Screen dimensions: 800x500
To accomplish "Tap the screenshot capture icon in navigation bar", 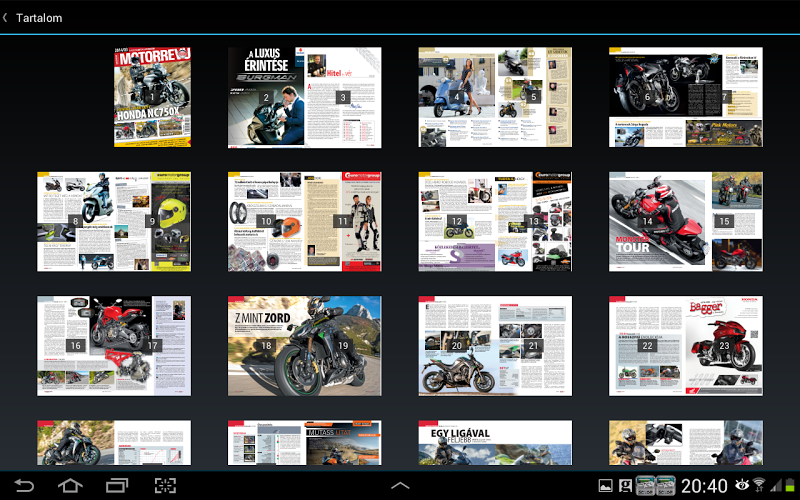I will [165, 485].
